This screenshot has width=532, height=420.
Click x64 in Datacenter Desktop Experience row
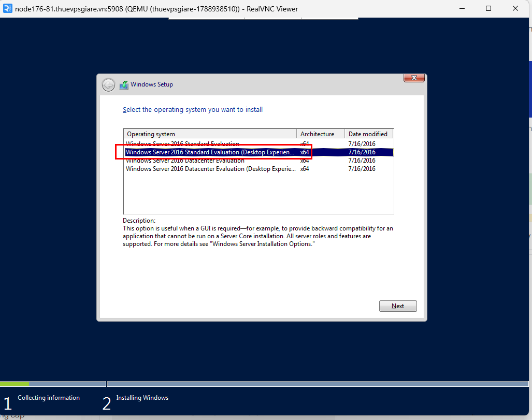click(x=305, y=169)
